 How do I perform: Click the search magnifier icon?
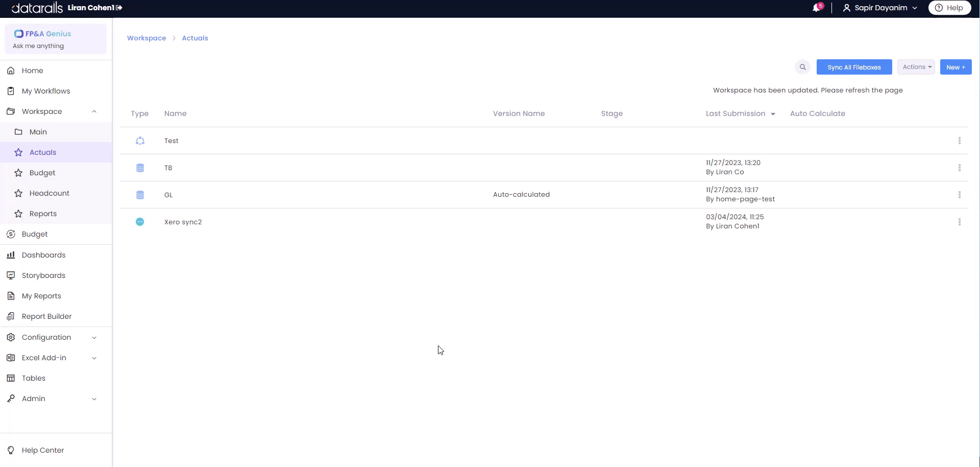click(803, 67)
